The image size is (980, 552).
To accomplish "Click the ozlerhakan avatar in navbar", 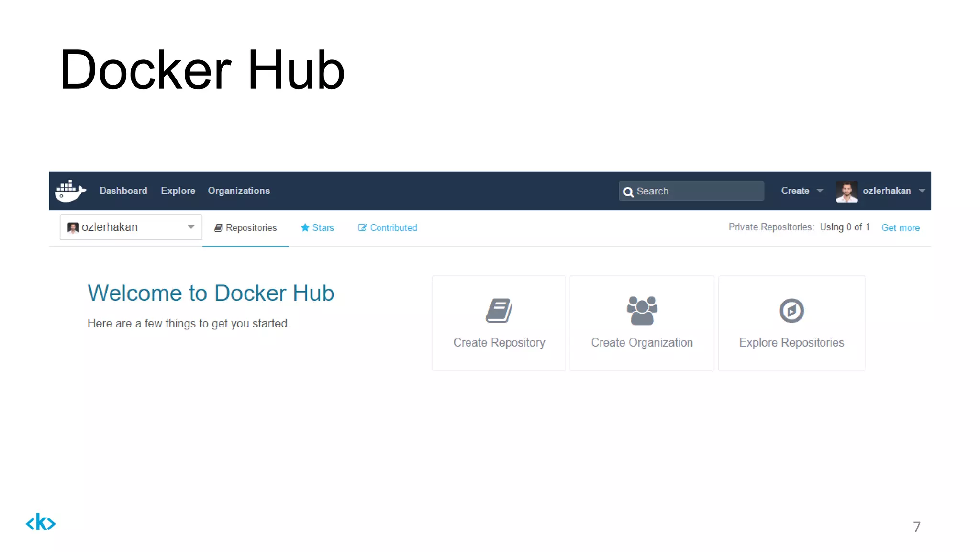I will 846,191.
